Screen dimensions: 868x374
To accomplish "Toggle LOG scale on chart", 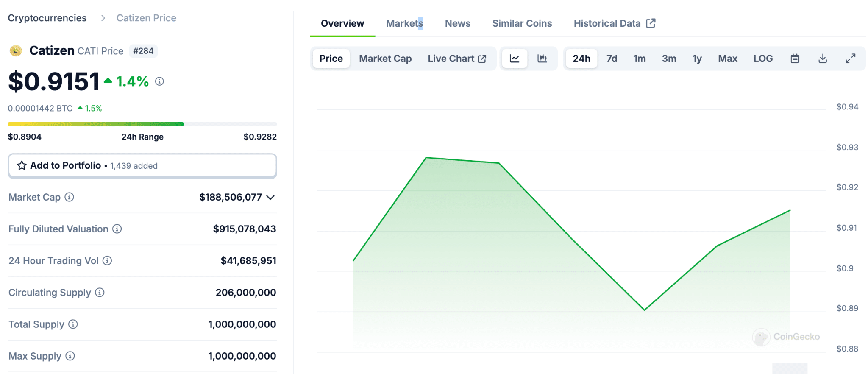I will pyautogui.click(x=763, y=59).
